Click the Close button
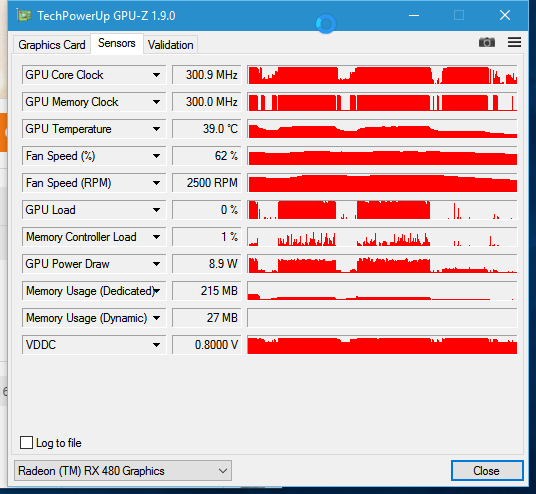This screenshot has height=494, width=536. [487, 471]
